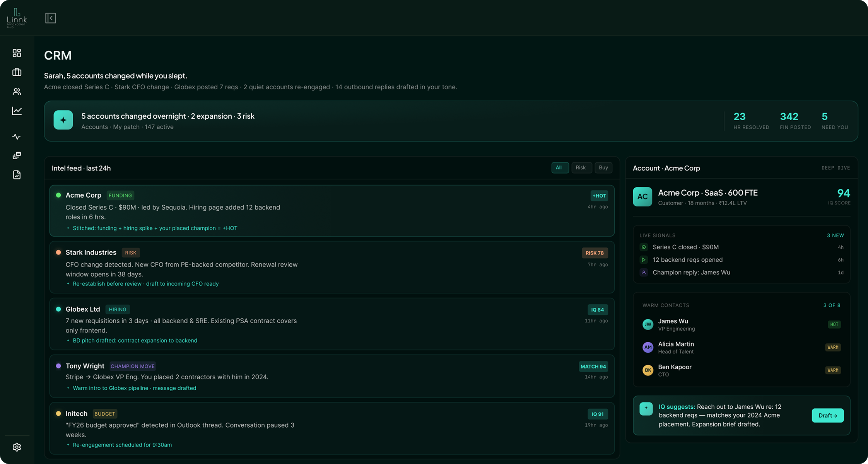Click the RISK tag next to Stark Industries

pyautogui.click(x=131, y=252)
